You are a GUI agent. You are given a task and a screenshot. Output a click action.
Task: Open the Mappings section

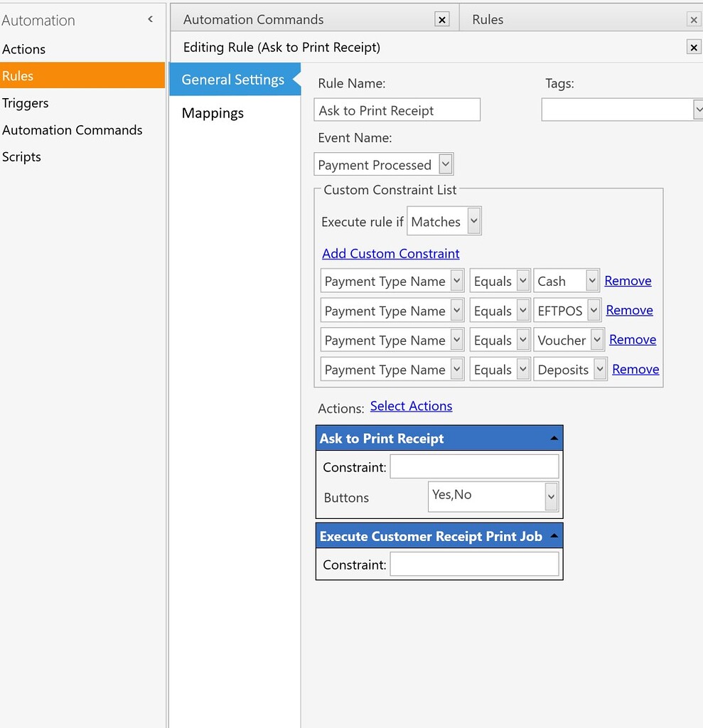pyautogui.click(x=213, y=113)
